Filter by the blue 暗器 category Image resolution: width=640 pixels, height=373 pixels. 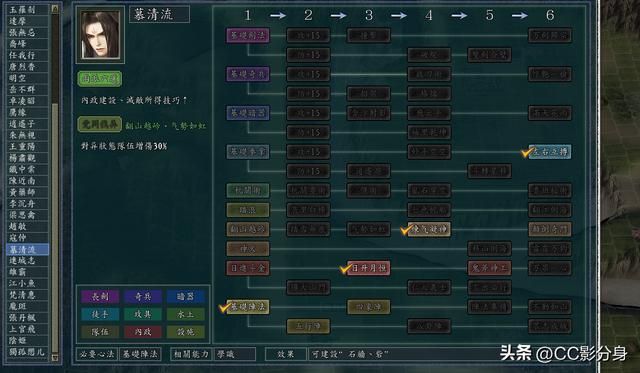pos(185,296)
